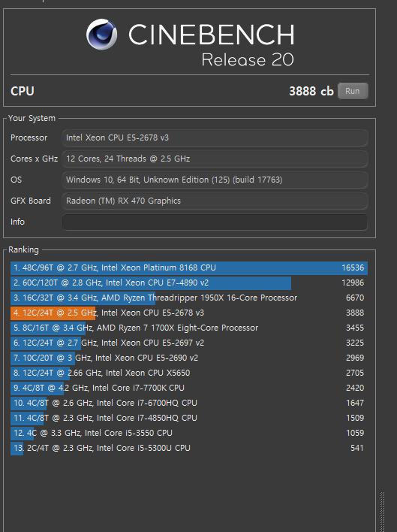Select the Core i5-3550 ranking row

[x=189, y=433]
